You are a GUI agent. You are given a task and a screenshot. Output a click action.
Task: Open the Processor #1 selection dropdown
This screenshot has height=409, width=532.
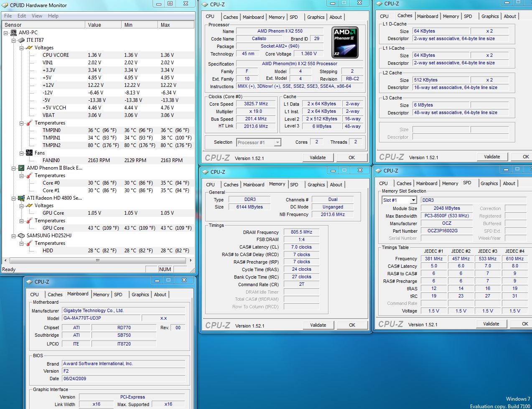277,142
